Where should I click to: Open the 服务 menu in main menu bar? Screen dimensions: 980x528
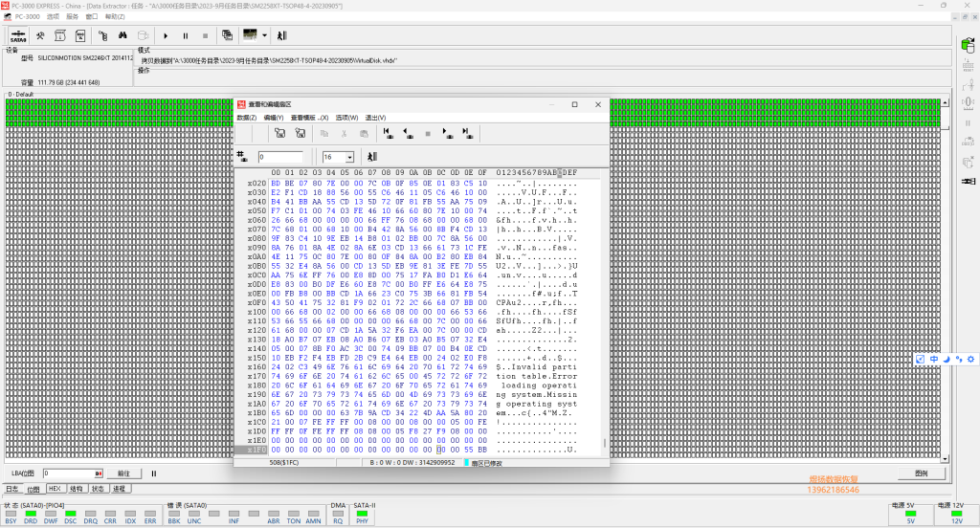(x=73, y=17)
